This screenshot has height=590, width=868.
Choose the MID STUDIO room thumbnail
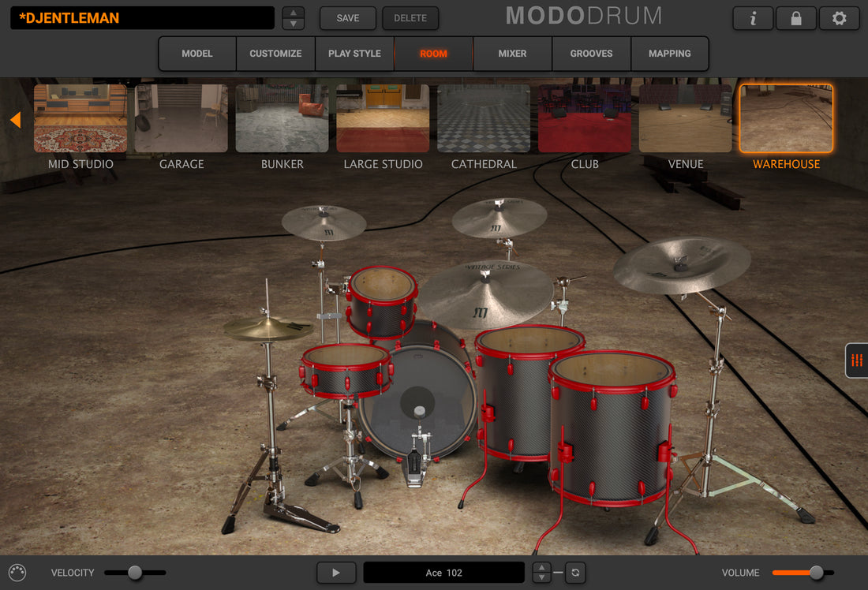pyautogui.click(x=80, y=118)
